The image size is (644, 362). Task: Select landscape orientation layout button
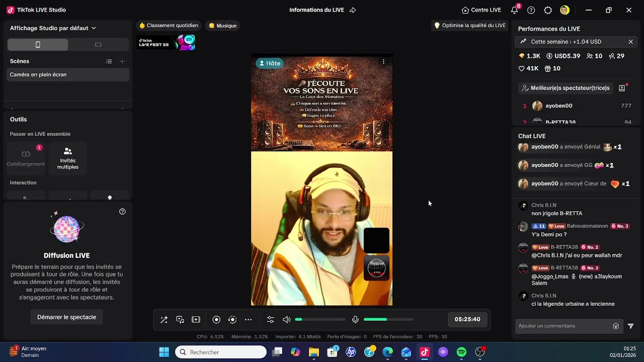pyautogui.click(x=98, y=45)
